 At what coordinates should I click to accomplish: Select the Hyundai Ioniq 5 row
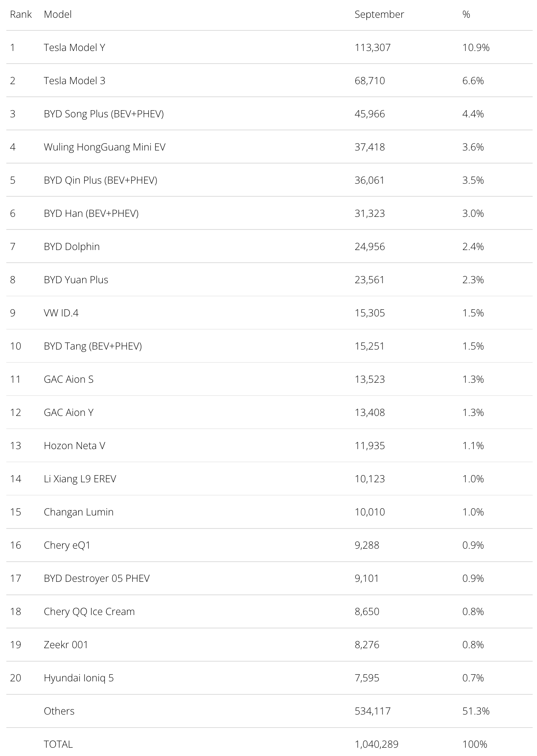pyautogui.click(x=269, y=678)
